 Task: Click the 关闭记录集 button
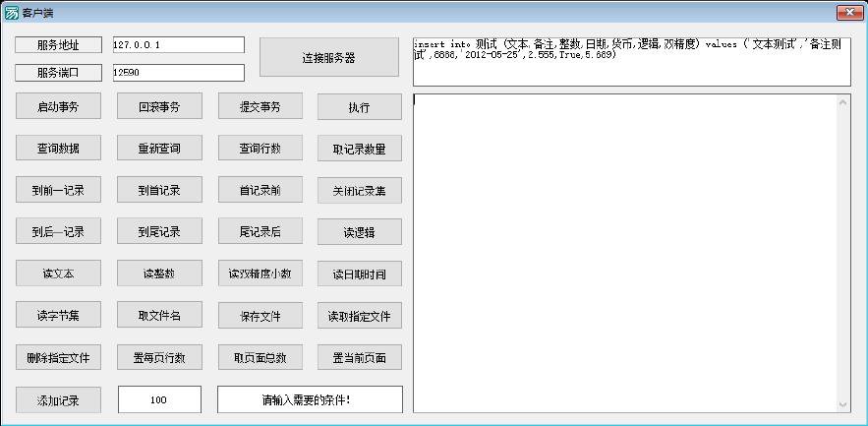pyautogui.click(x=359, y=190)
